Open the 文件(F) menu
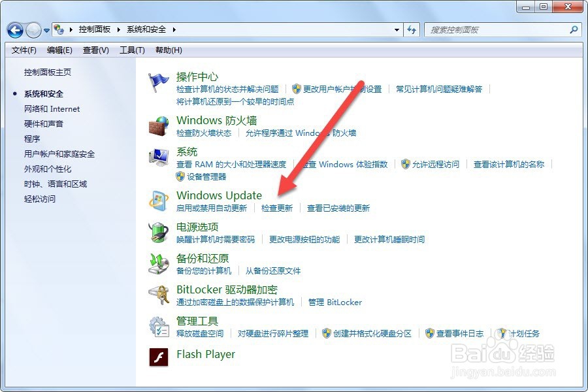This screenshot has width=588, height=392. (x=24, y=50)
